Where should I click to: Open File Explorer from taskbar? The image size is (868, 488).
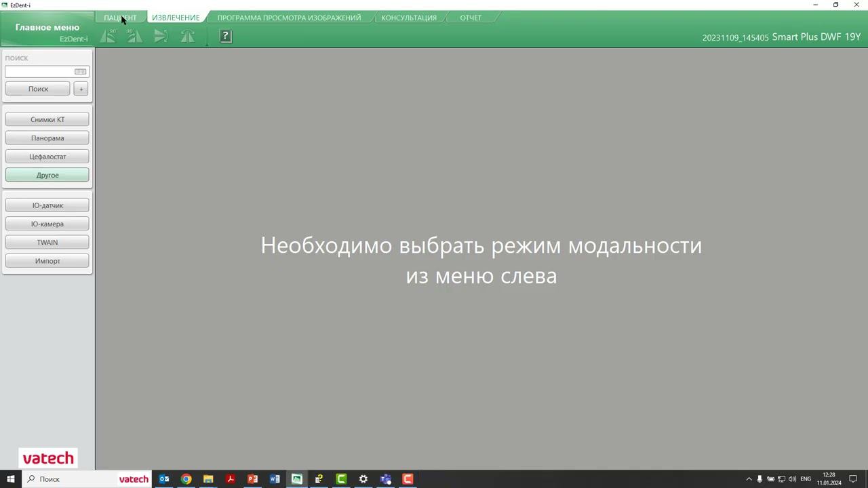[x=208, y=479]
